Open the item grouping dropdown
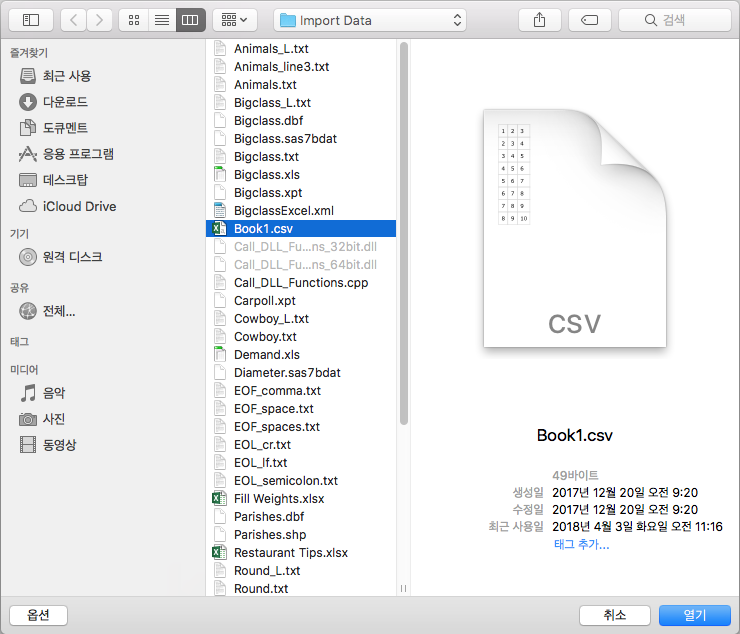This screenshot has width=740, height=634. pos(235,20)
